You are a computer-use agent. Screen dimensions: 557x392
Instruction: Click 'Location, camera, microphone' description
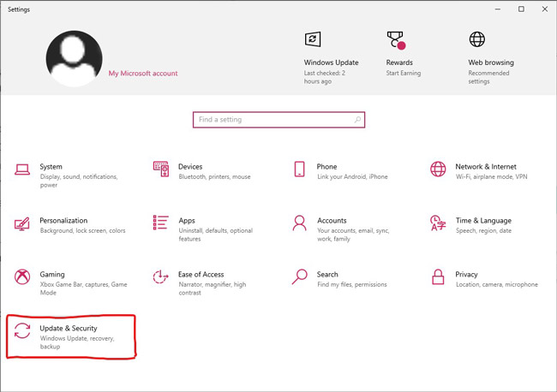click(497, 284)
